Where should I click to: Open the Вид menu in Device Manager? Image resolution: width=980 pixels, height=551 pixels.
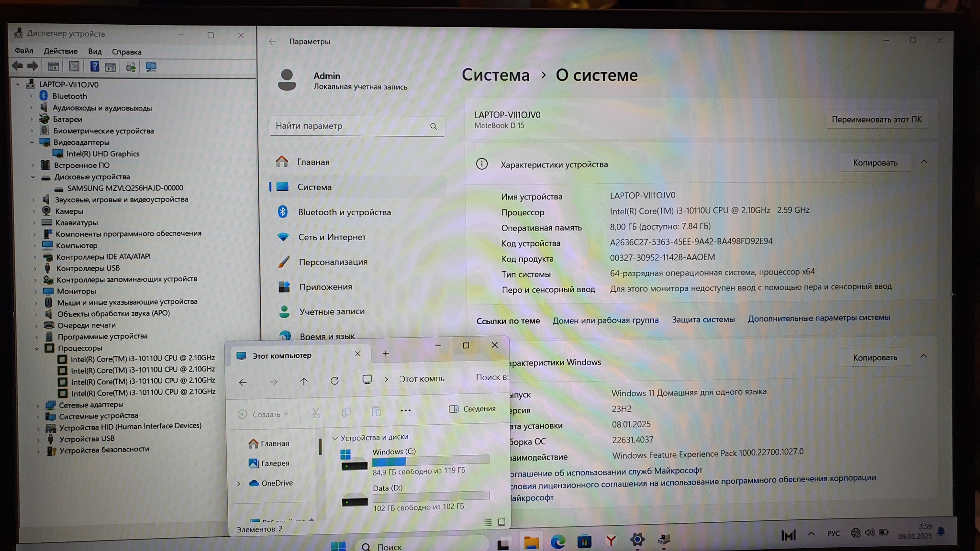pos(95,52)
